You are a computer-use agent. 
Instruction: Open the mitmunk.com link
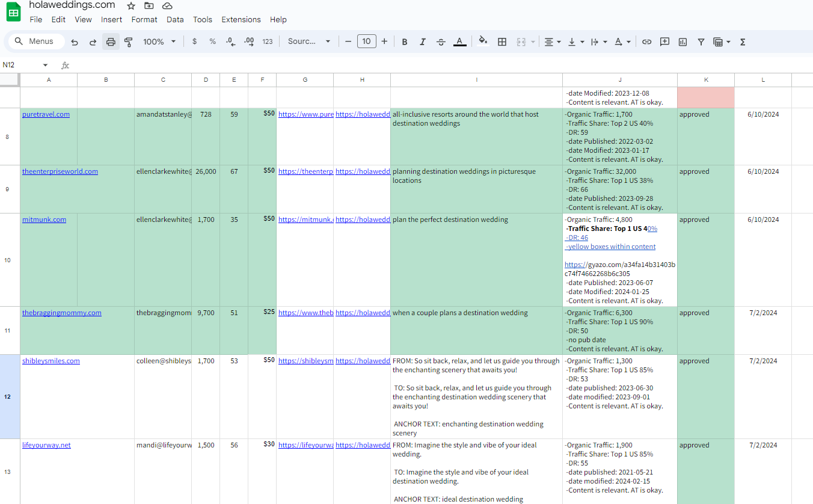(x=44, y=220)
